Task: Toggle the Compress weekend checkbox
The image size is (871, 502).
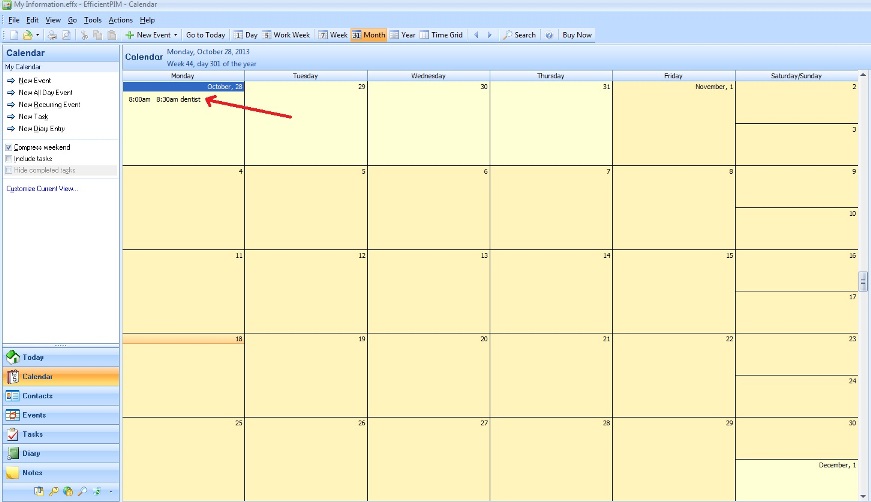Action: 9,147
